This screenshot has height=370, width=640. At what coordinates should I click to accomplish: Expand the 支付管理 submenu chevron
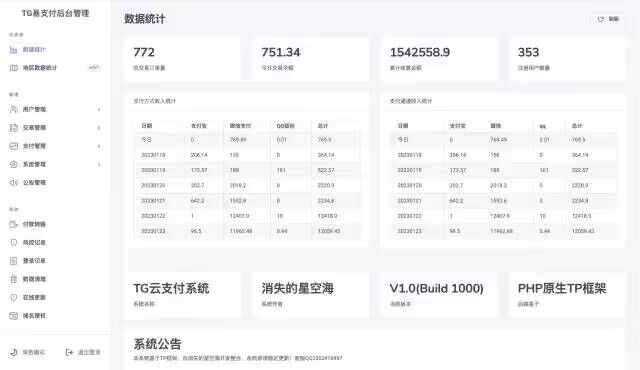99,146
